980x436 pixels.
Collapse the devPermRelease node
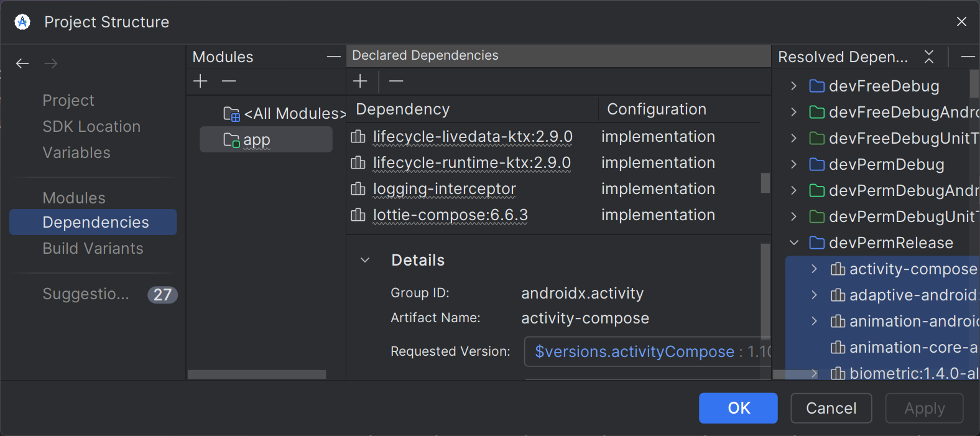[x=793, y=243]
